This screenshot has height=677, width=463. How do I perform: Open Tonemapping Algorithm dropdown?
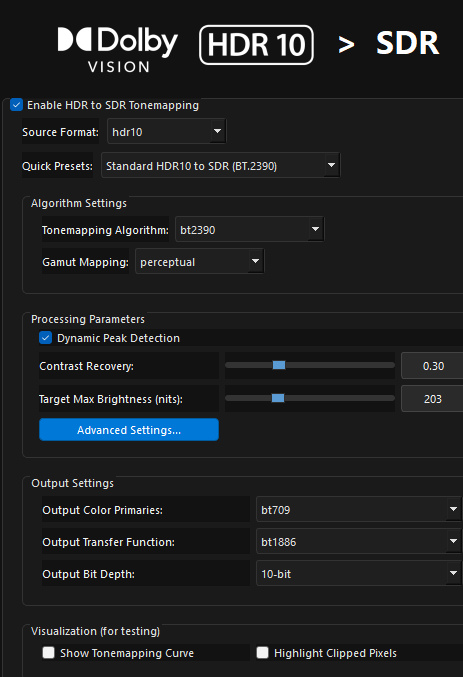(249, 229)
